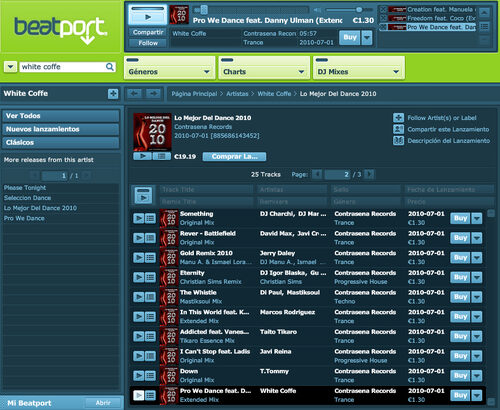Click the plus icon beside White Coffe heading
Viewport: 500px width, 410px height.
[113, 94]
